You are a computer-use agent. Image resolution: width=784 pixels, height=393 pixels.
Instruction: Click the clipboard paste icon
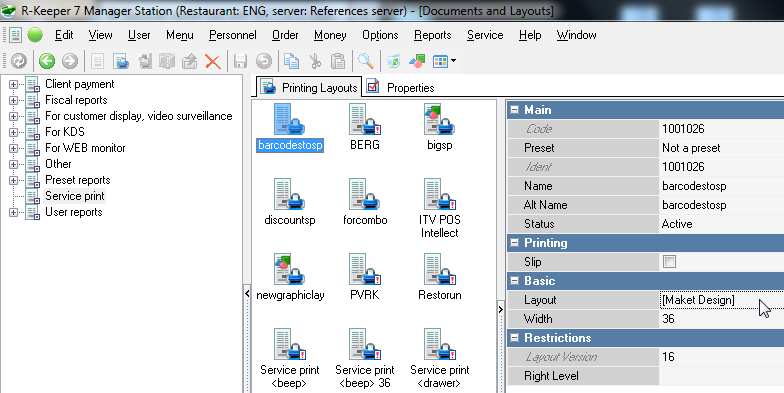[338, 61]
